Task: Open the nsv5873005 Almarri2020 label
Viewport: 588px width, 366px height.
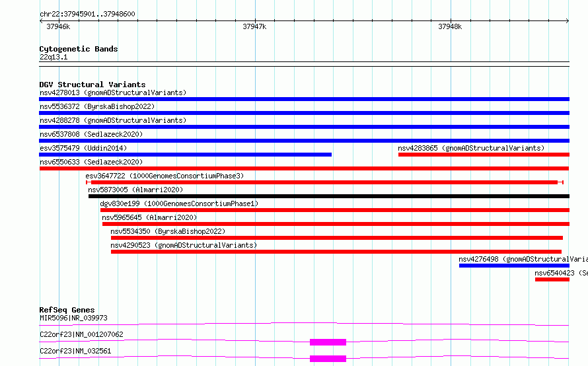Action: coord(135,190)
